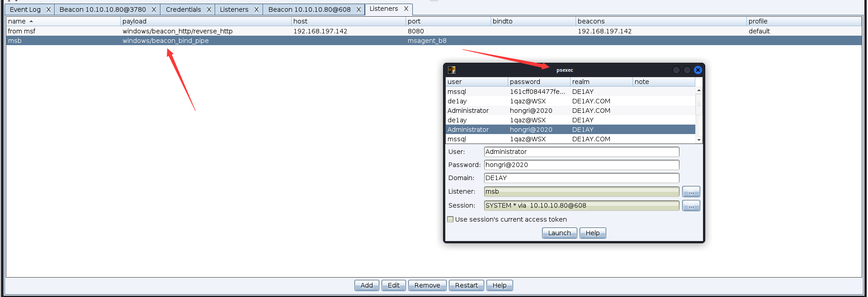
Task: Close the Event Log tab
Action: coord(48,9)
